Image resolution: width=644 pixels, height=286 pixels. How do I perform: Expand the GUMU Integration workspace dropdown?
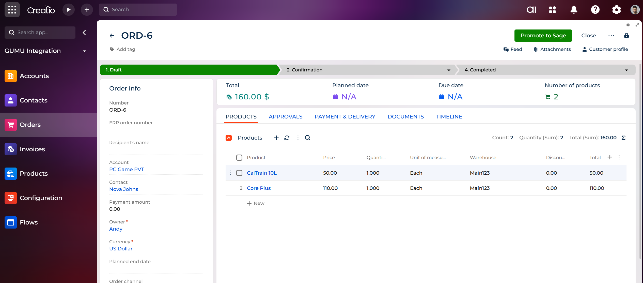[x=84, y=51]
